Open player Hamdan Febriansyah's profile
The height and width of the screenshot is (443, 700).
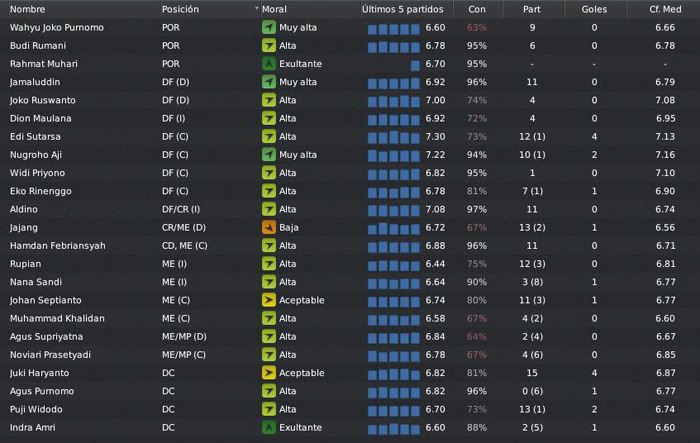pos(58,246)
